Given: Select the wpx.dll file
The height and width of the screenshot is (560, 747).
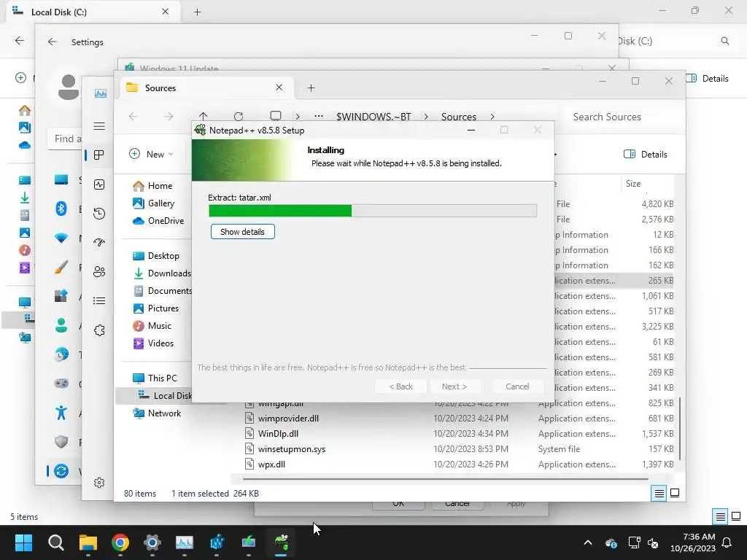Looking at the screenshot, I should 271,464.
